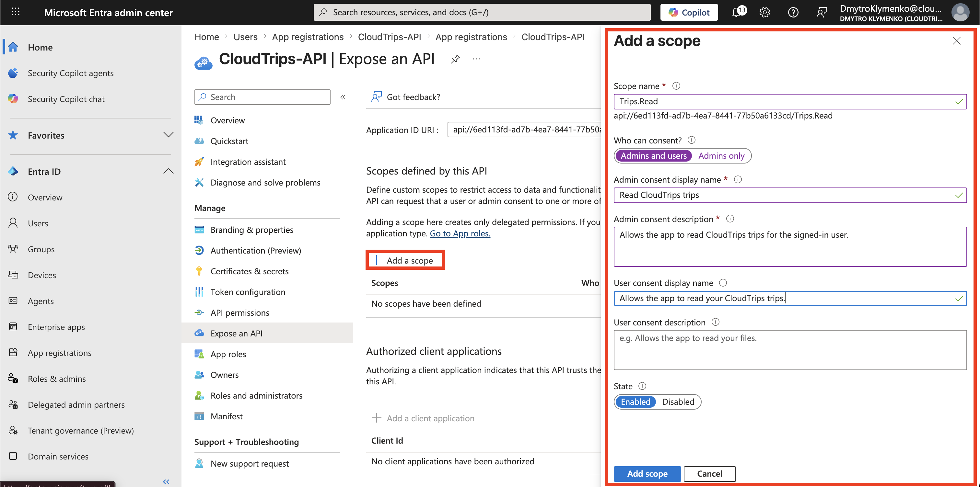Viewport: 980px width, 487px height.
Task: Pin the CloudTrips-API page
Action: [455, 59]
